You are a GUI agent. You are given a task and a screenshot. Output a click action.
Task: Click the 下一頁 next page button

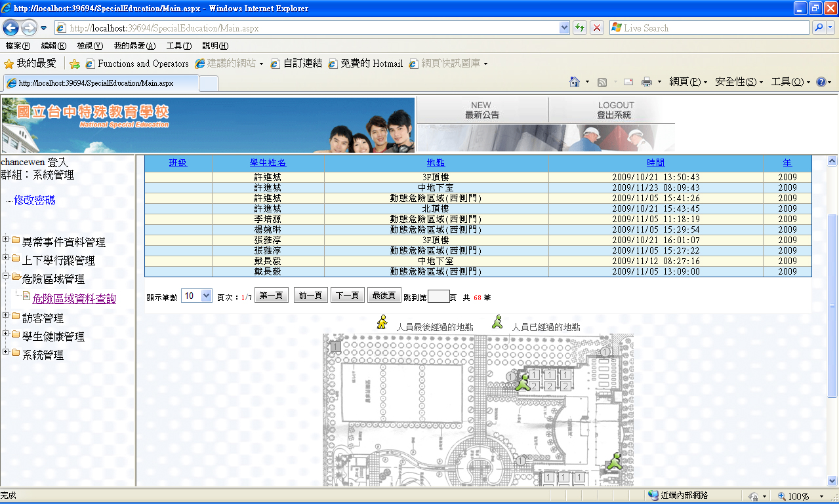(347, 296)
